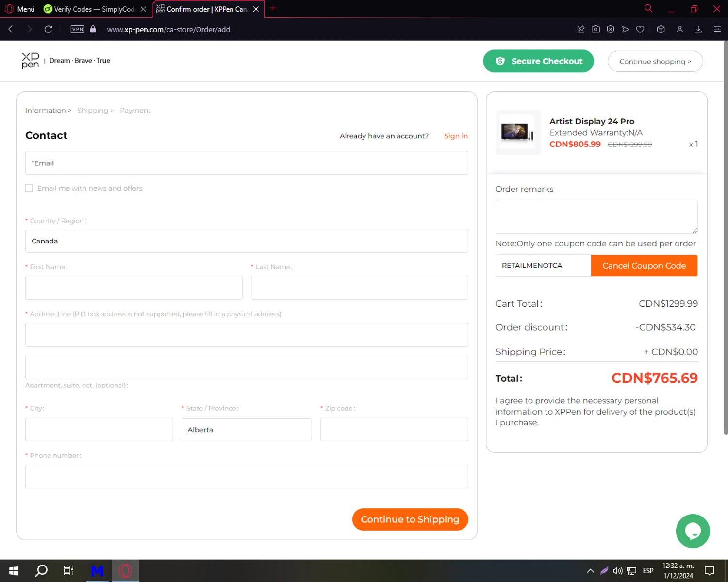This screenshot has width=728, height=582.
Task: Enable Email me with news and offers
Action: click(x=29, y=188)
